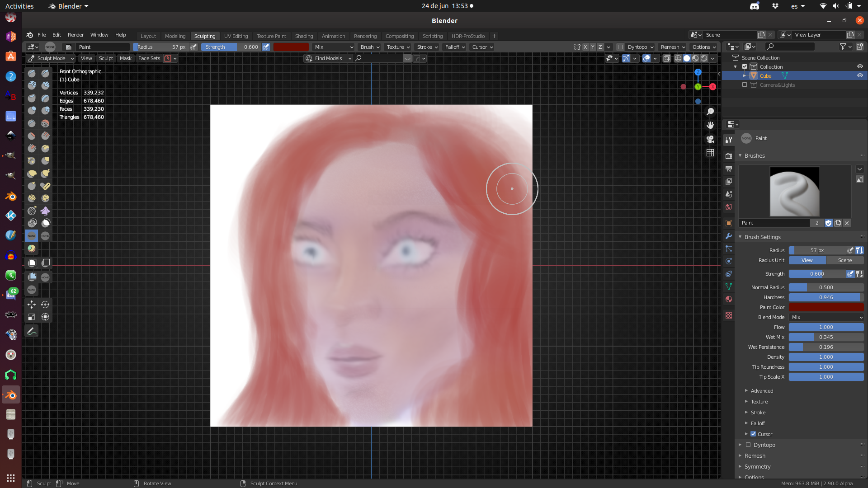Viewport: 868px width, 488px height.
Task: Switch to the Shading workspace tab
Action: point(304,36)
